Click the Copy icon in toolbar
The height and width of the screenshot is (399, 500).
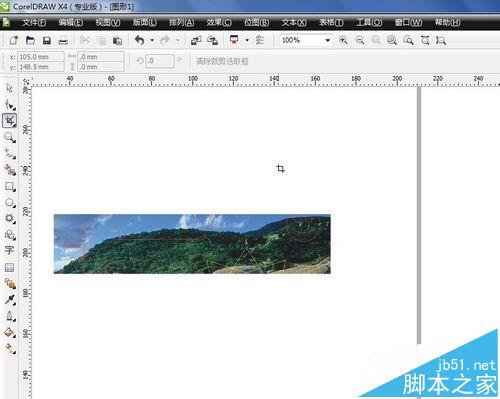pyautogui.click(x=101, y=41)
